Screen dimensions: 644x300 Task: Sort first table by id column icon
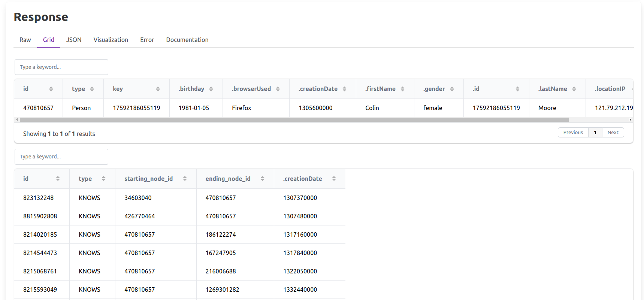tap(51, 89)
